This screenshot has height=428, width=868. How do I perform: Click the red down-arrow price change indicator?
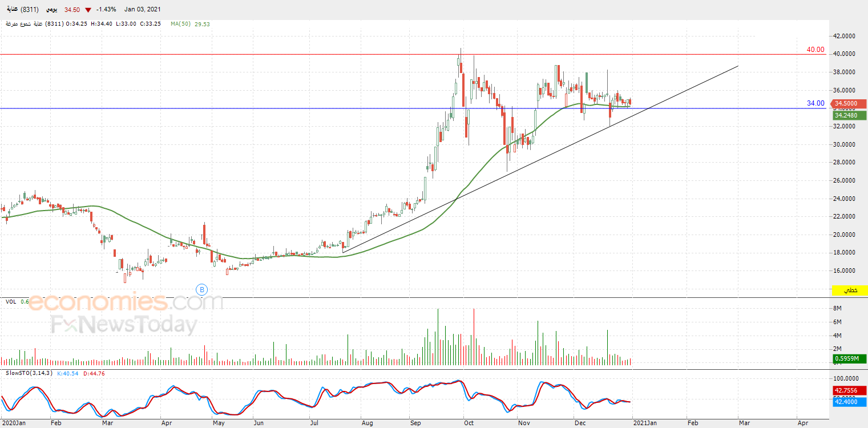[x=87, y=10]
